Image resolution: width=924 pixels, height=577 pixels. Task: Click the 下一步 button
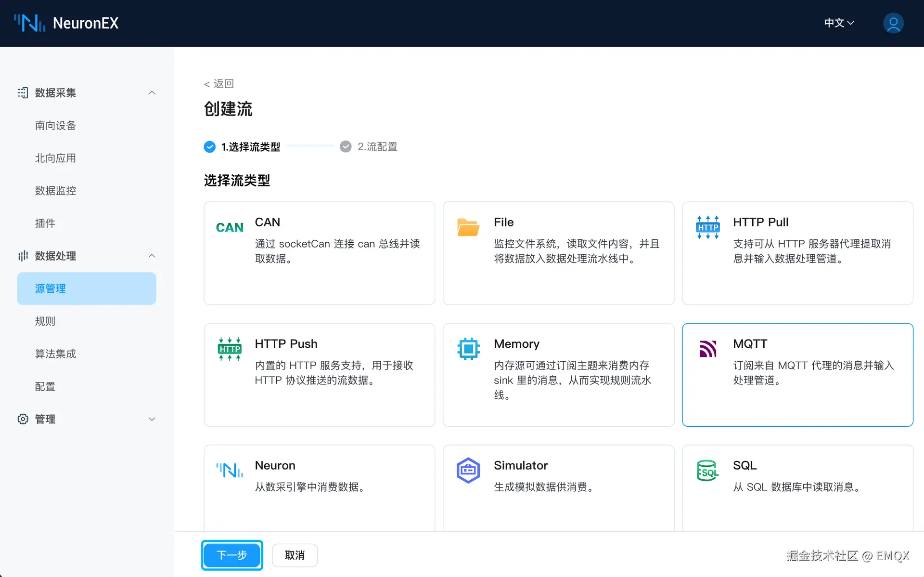click(x=232, y=555)
